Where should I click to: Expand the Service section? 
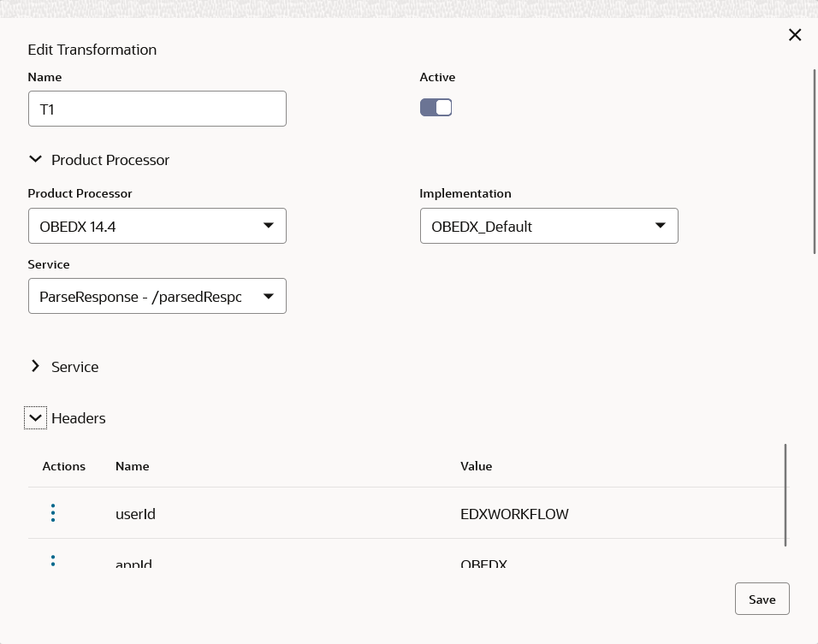coord(35,367)
